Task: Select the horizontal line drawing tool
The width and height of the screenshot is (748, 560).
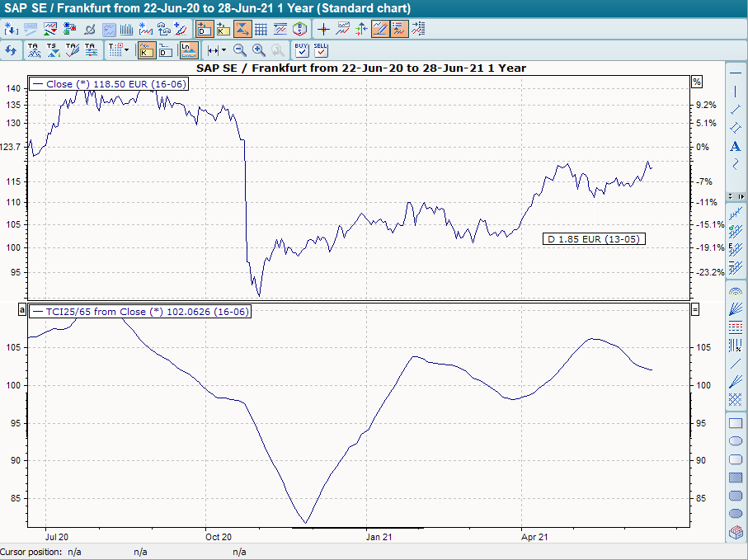Action: pyautogui.click(x=736, y=73)
